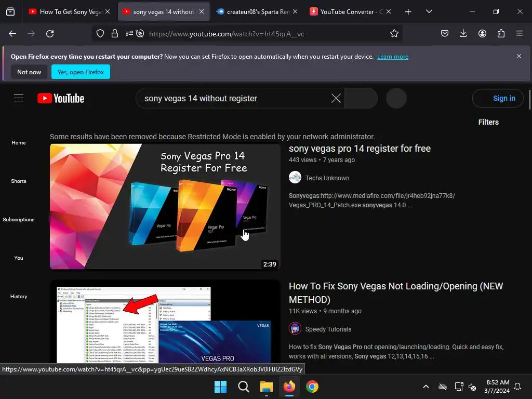The image size is (532, 399).
Task: Open the Techs Unknown channel name
Action: coord(327,178)
